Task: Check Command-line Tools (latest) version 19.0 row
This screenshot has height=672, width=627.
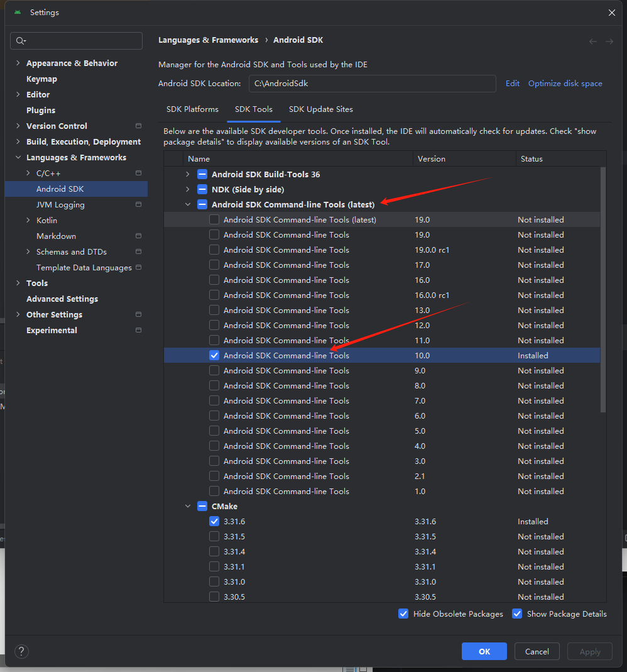Action: 214,220
